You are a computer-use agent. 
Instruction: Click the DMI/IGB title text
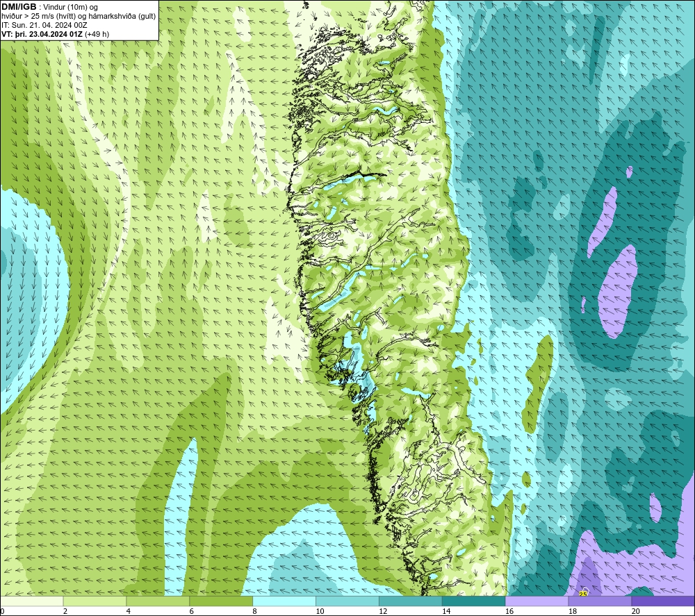click(19, 7)
